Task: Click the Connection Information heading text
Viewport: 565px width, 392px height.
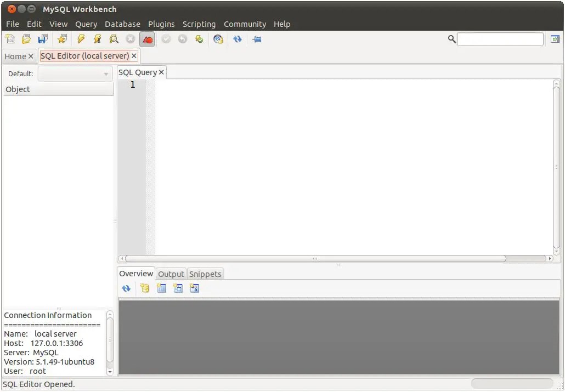Action: point(48,315)
